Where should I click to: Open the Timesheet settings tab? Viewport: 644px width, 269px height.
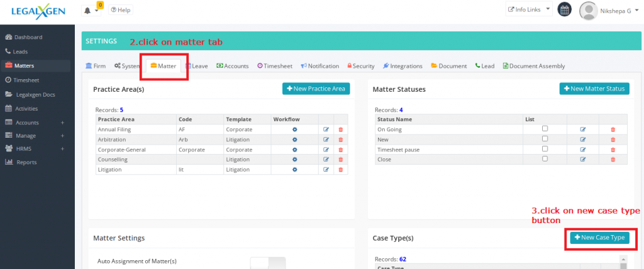point(275,66)
